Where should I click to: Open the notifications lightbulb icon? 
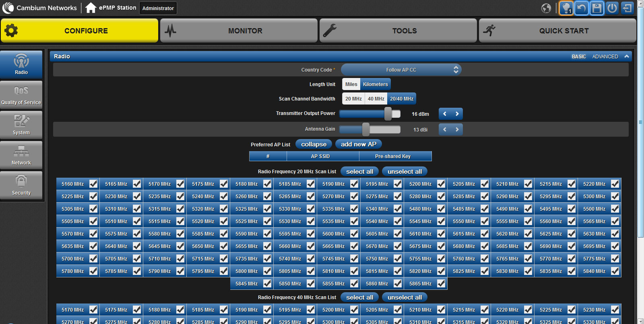coord(566,8)
